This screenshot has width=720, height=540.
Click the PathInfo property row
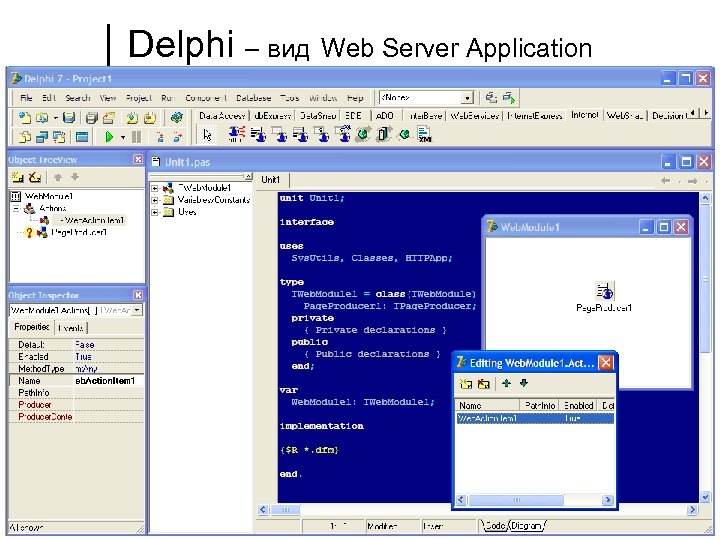coord(76,393)
